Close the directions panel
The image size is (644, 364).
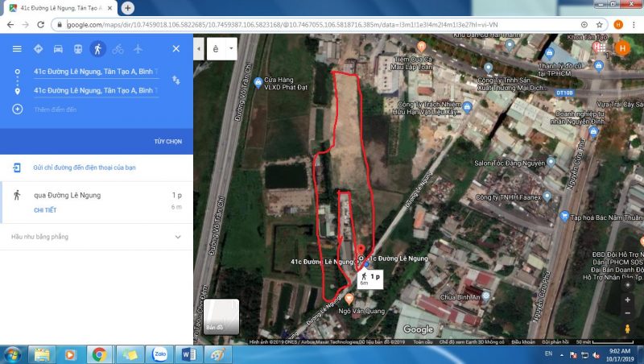pyautogui.click(x=176, y=48)
